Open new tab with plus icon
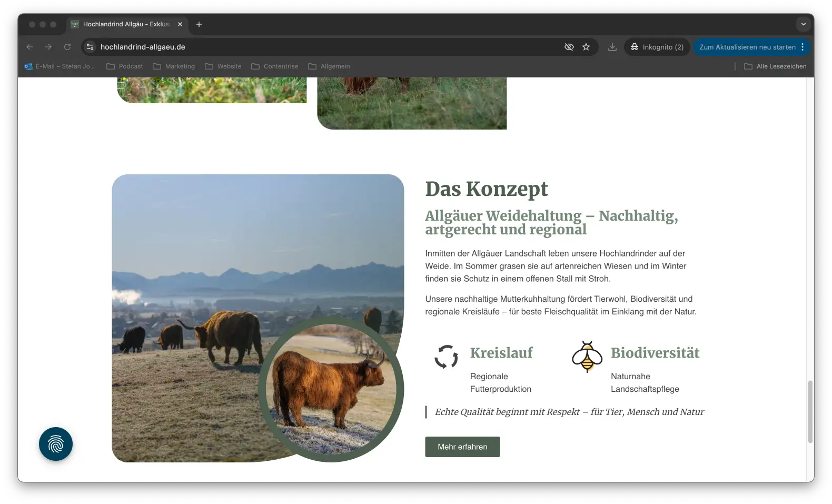Viewport: 832px width, 504px height. click(199, 24)
